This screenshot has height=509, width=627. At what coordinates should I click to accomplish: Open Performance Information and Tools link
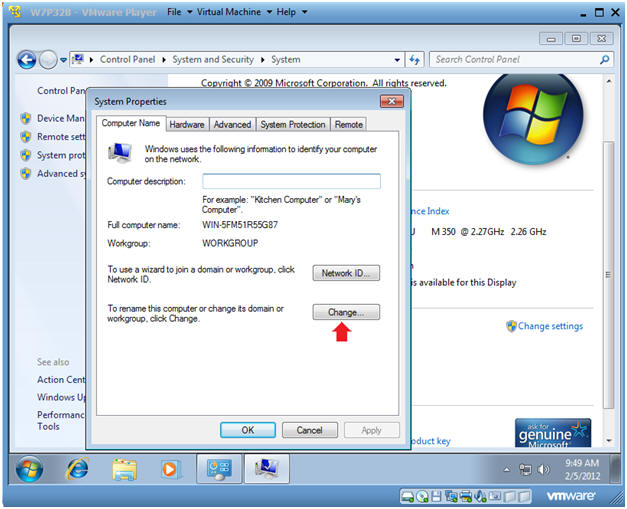pyautogui.click(x=61, y=420)
